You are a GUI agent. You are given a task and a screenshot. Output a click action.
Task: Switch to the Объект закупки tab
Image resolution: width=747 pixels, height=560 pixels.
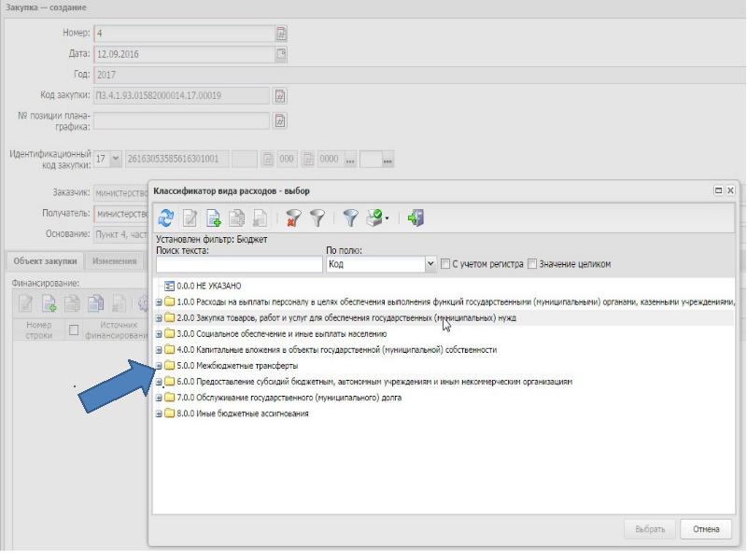pyautogui.click(x=45, y=261)
